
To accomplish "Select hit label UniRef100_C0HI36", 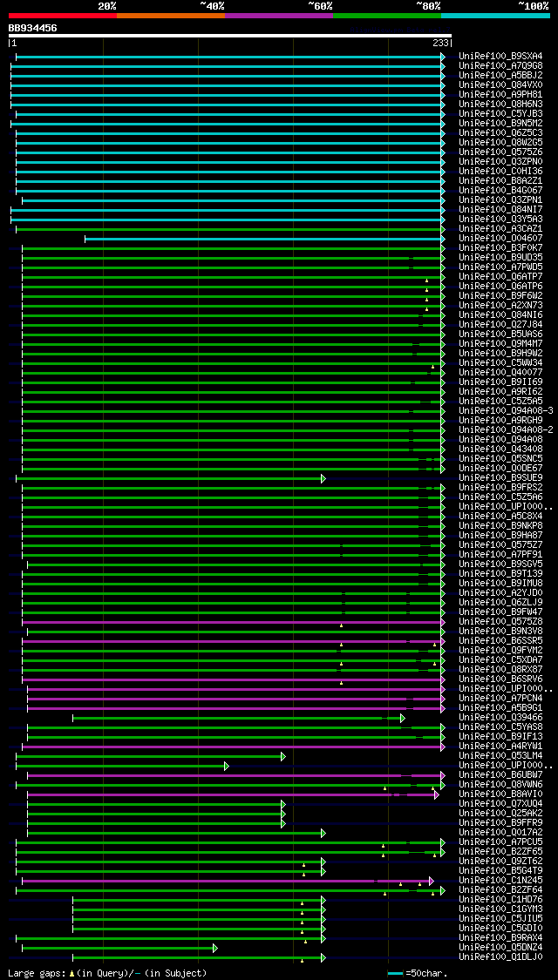I will 500,172.
